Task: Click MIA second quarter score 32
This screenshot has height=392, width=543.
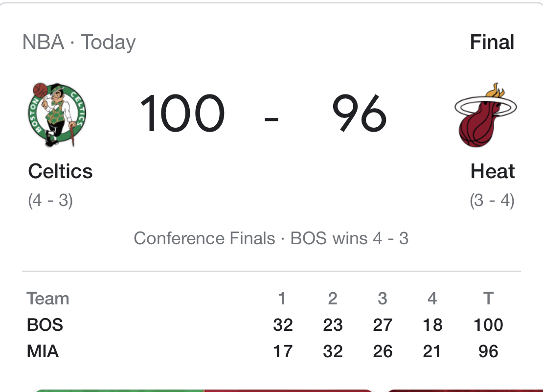Action: (x=333, y=351)
